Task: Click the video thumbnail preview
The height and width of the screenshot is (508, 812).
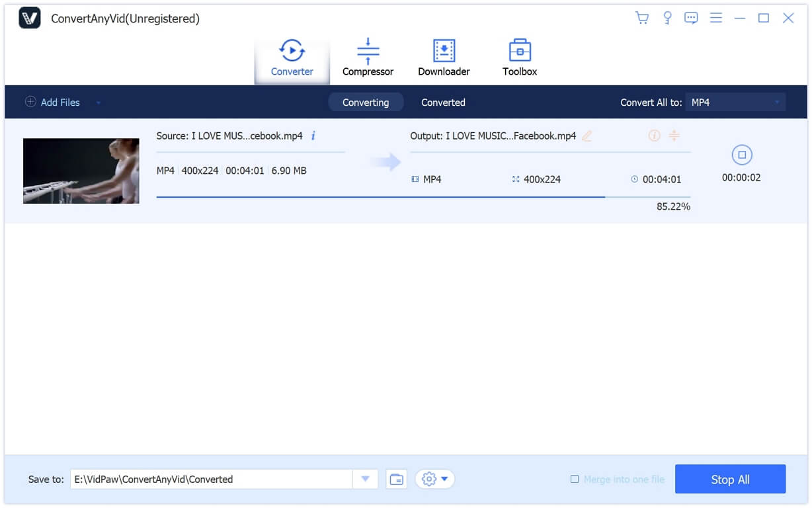Action: 81,171
